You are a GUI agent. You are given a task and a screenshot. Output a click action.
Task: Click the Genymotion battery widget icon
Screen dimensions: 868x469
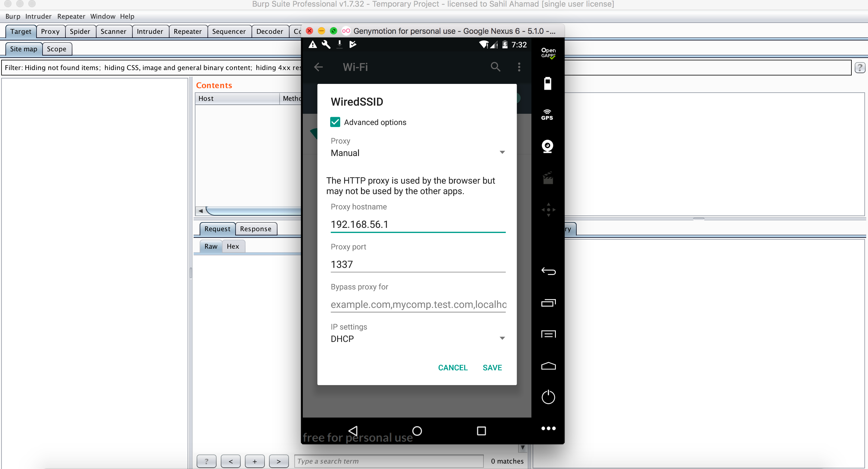point(548,83)
